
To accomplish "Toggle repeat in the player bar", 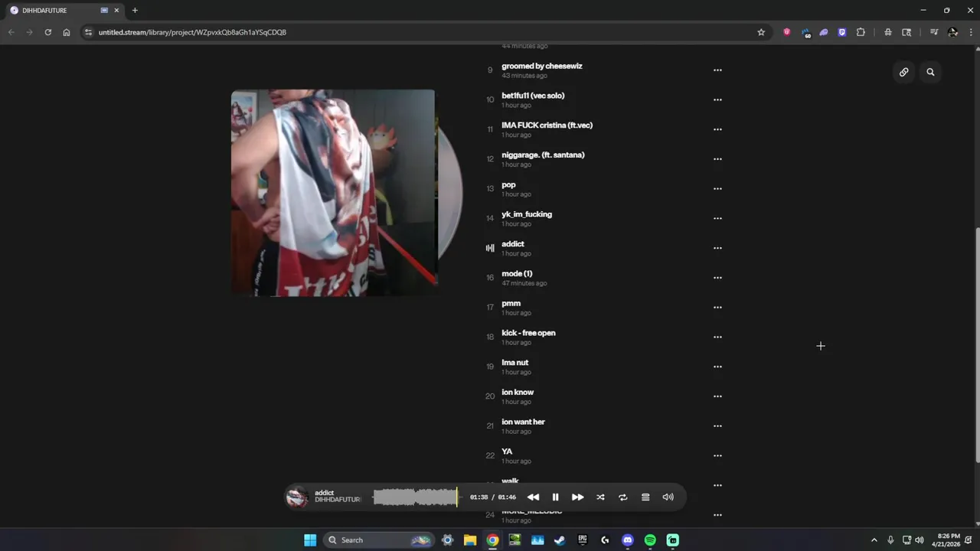I will (x=622, y=497).
